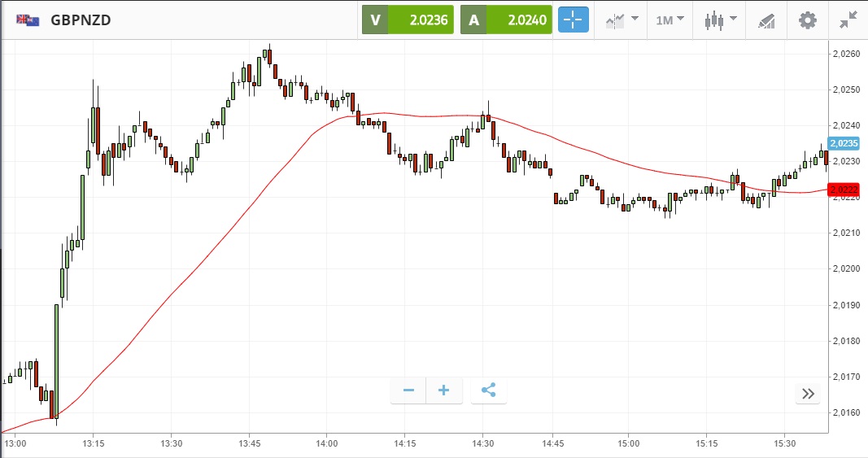Toggle the crosshair cursor button
This screenshot has width=868, height=458.
click(x=573, y=20)
